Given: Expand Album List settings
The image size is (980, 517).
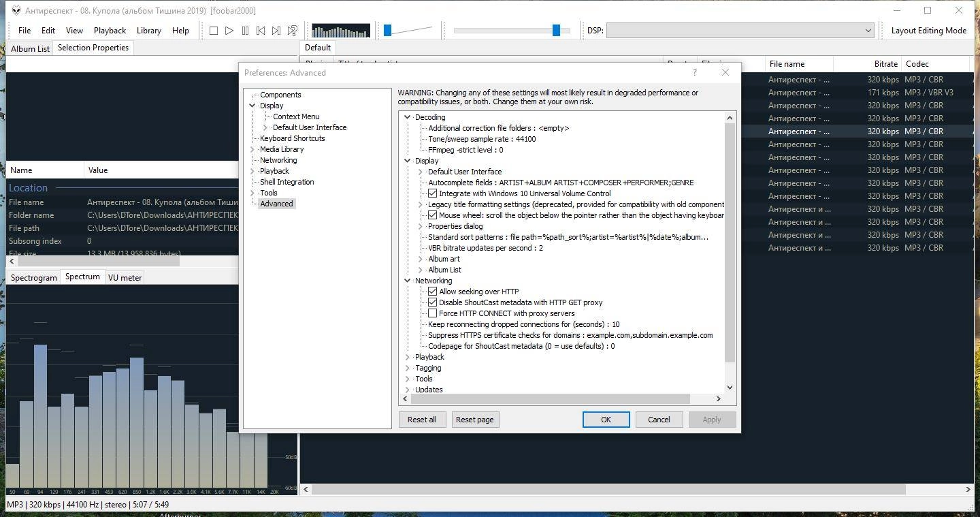Looking at the screenshot, I should click(x=421, y=270).
